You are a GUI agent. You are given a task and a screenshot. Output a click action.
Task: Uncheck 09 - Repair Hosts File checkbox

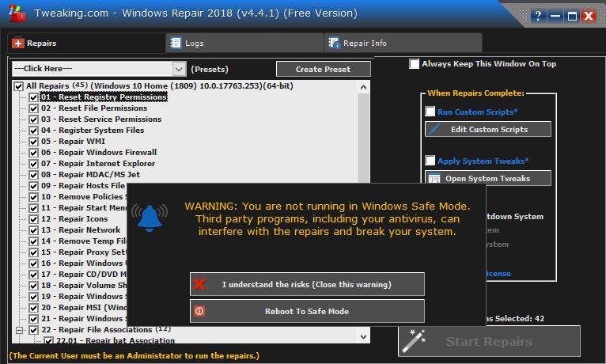tap(34, 186)
